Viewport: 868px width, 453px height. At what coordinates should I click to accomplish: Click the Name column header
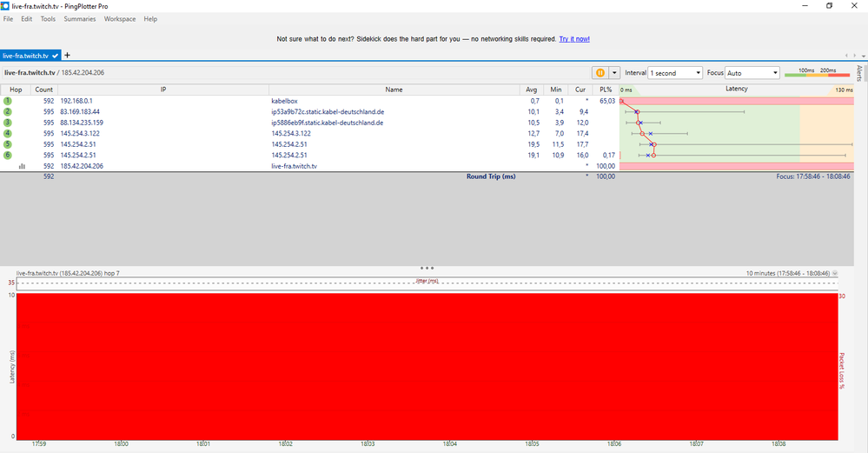[x=394, y=90]
